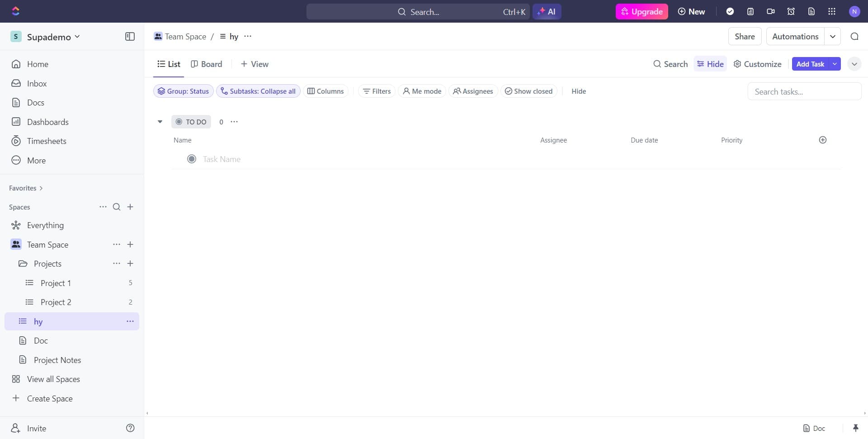Click the Upgrade button
The image size is (868, 439).
(642, 12)
